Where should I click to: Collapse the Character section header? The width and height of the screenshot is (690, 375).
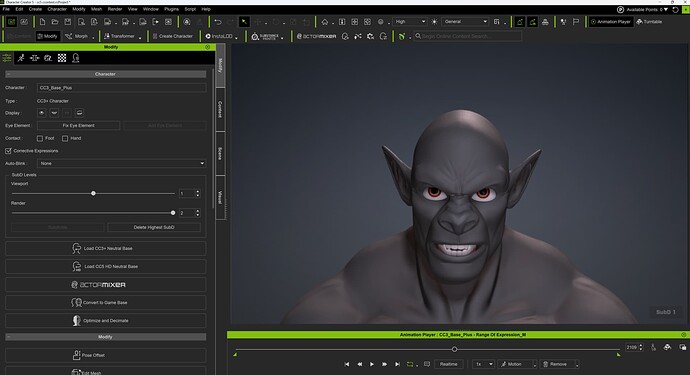pyautogui.click(x=106, y=74)
